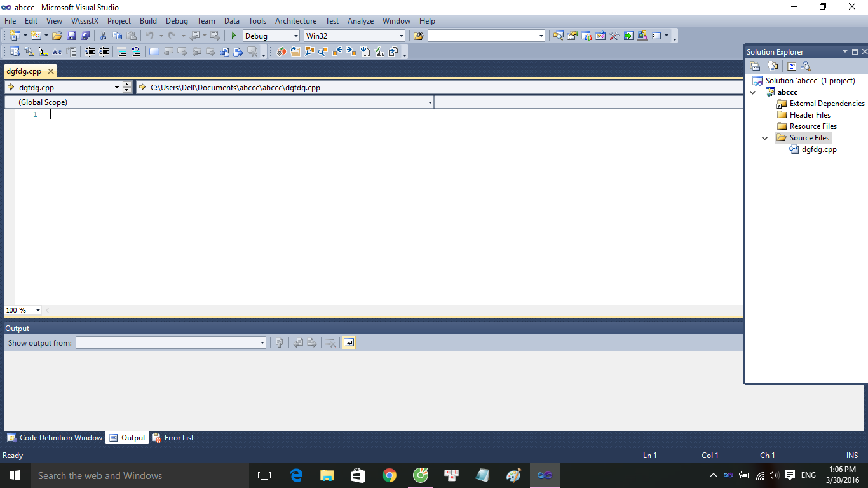868x488 pixels.
Task: Open the Analyze menu
Action: click(360, 21)
